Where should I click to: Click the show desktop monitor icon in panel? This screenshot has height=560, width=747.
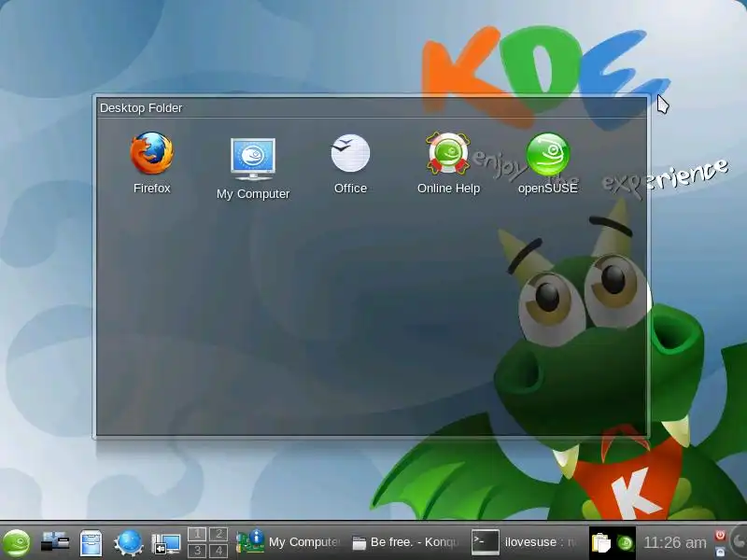166,544
